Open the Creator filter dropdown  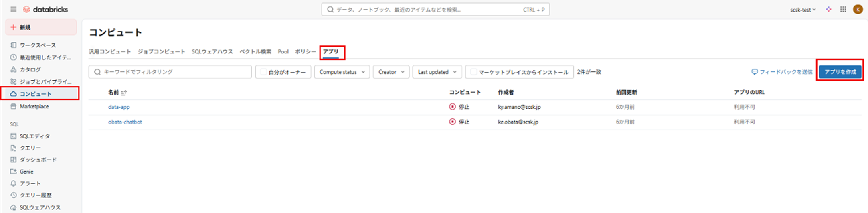pos(390,72)
